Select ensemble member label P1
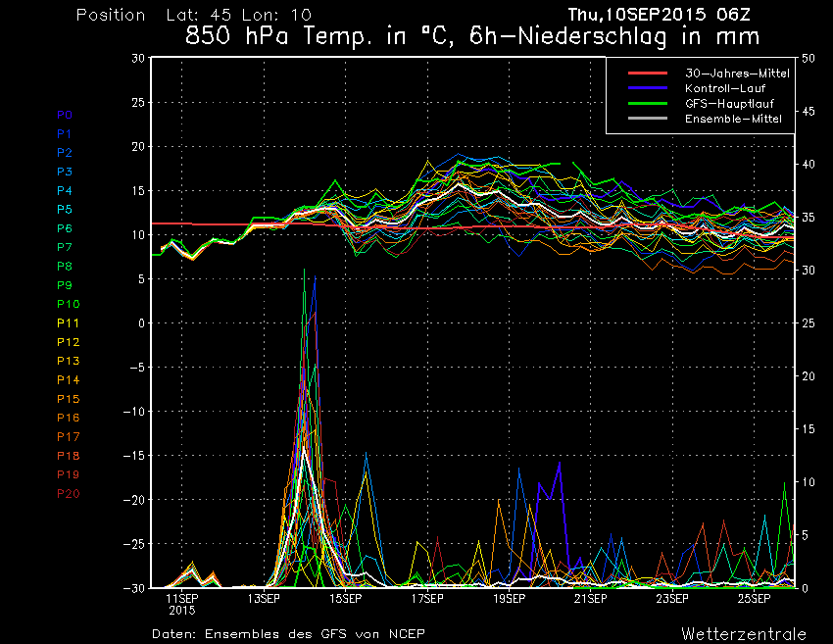833x644 pixels. click(x=64, y=134)
